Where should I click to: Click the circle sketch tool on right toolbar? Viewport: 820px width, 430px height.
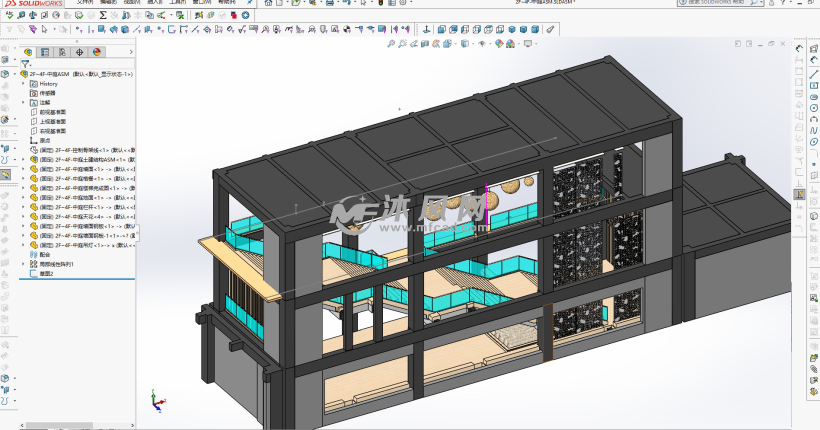(814, 108)
